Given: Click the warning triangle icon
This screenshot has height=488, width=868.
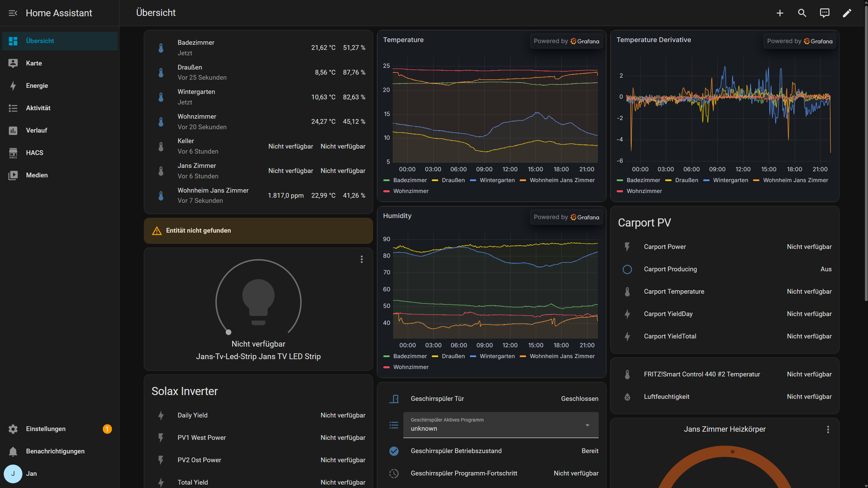Looking at the screenshot, I should pos(157,231).
